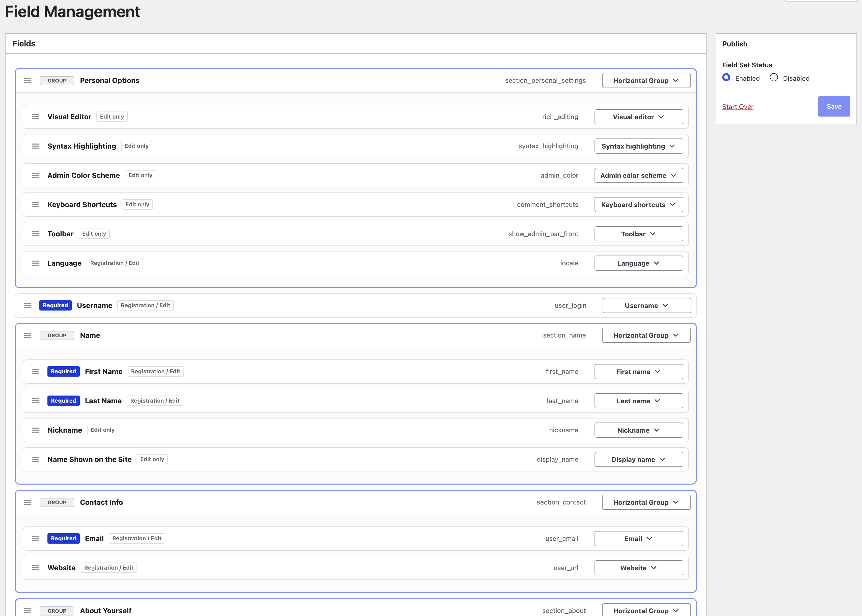862x616 pixels.
Task: Click the Visual Editor field label
Action: [x=69, y=117]
